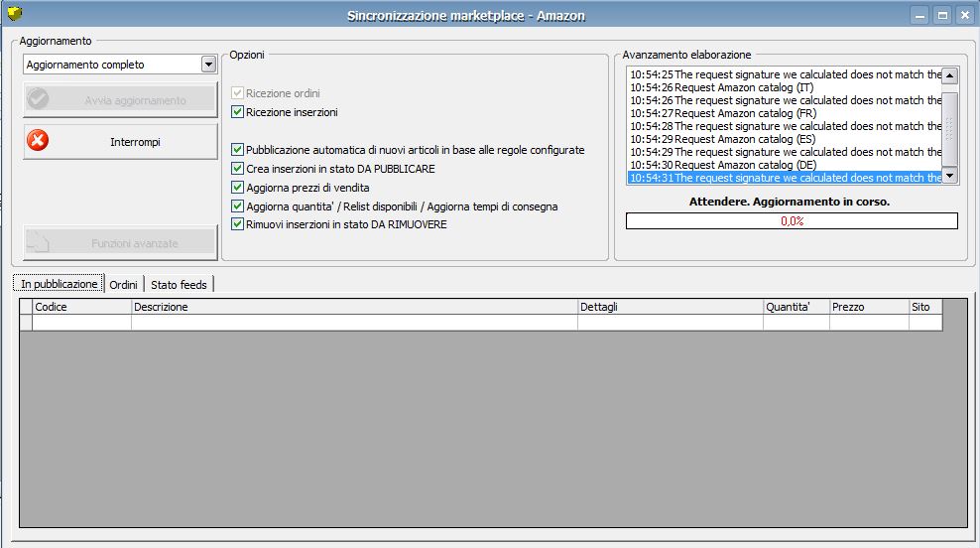The width and height of the screenshot is (980, 548).
Task: Click the Avvia aggiornamento button
Action: tap(120, 99)
